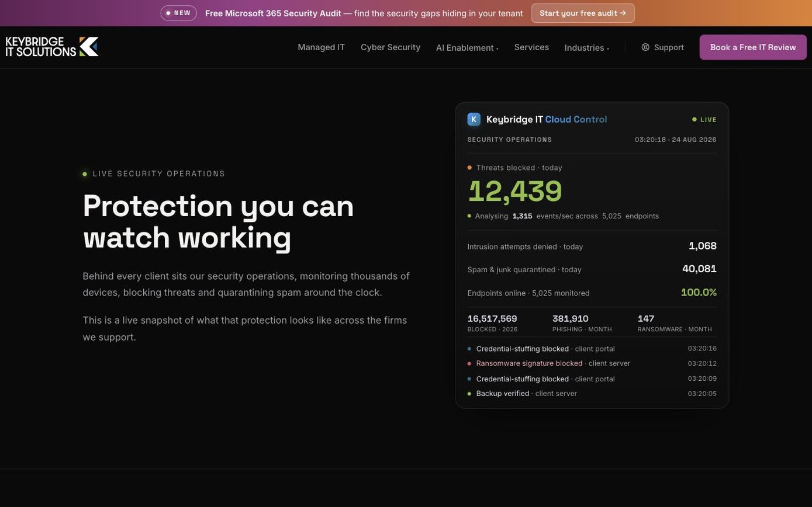
Task: Click the 16,517,569 blocked 2026 stat
Action: coord(492,323)
